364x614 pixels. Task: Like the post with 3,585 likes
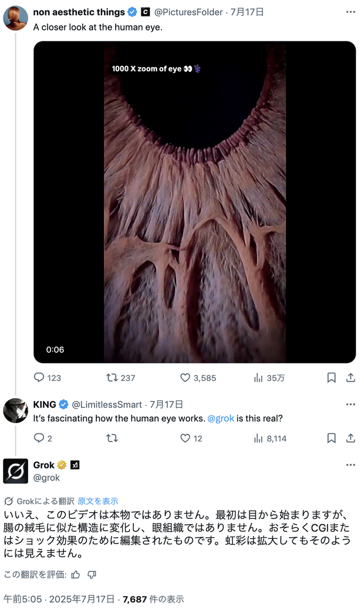pyautogui.click(x=185, y=377)
